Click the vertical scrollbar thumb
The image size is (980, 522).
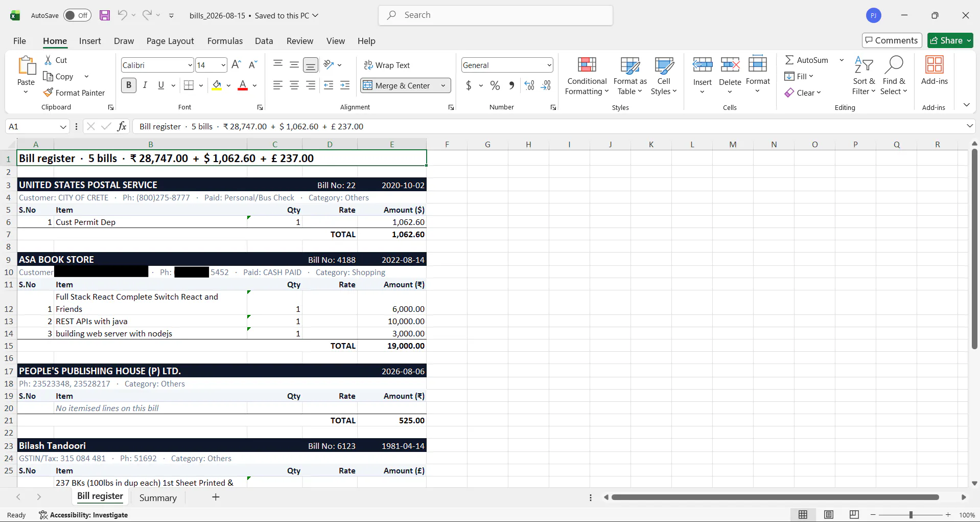(974, 249)
